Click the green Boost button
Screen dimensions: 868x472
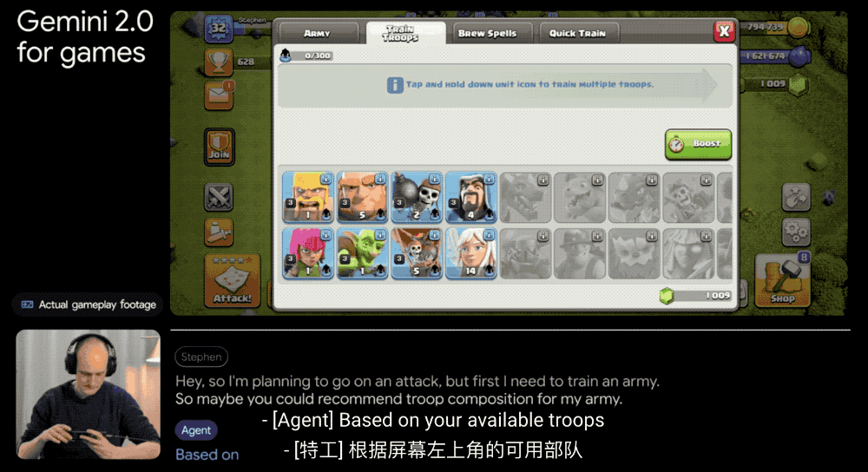[698, 144]
